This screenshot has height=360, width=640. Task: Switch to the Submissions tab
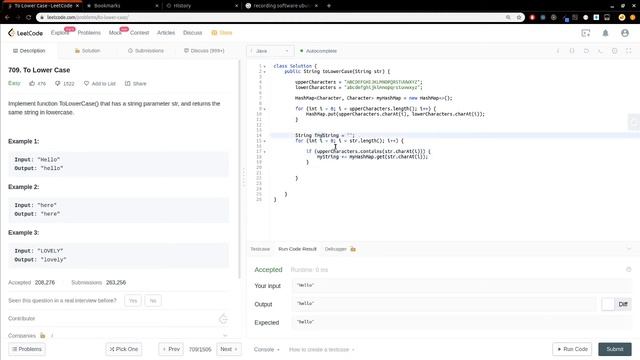click(x=146, y=51)
